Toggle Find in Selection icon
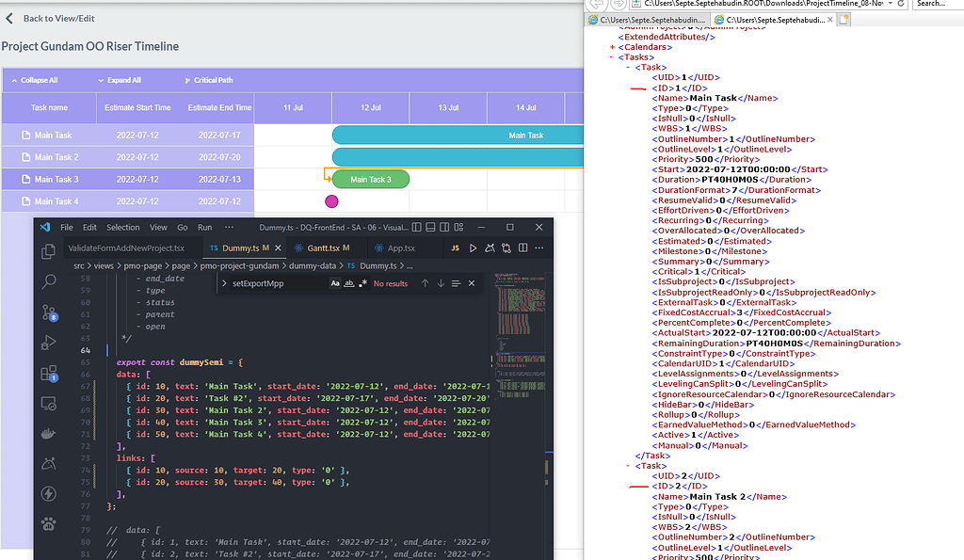The height and width of the screenshot is (560, 964). [457, 283]
